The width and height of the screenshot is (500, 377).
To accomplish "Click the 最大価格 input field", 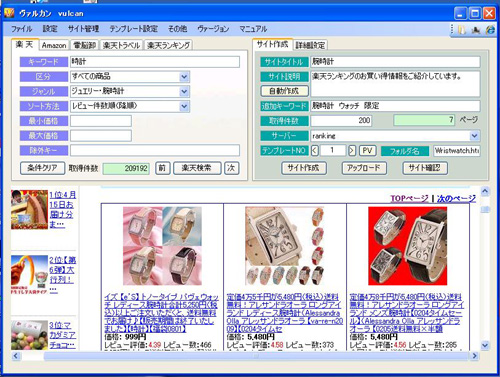I will point(101,136).
